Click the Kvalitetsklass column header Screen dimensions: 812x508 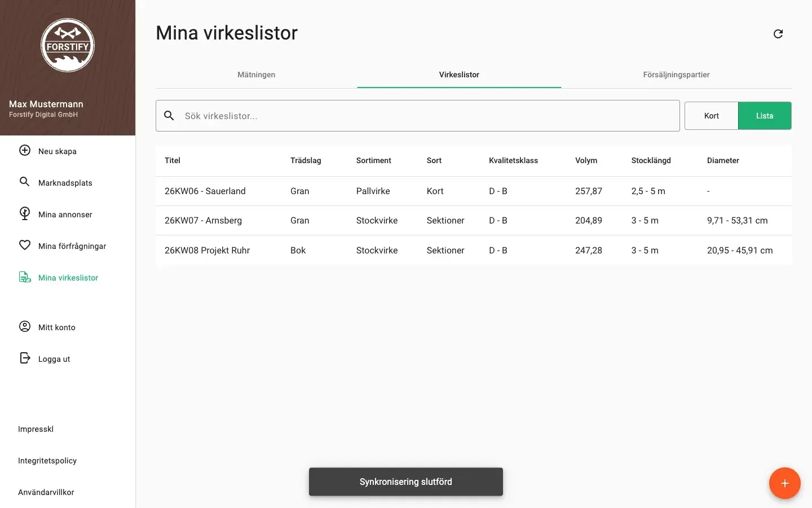[x=513, y=160]
